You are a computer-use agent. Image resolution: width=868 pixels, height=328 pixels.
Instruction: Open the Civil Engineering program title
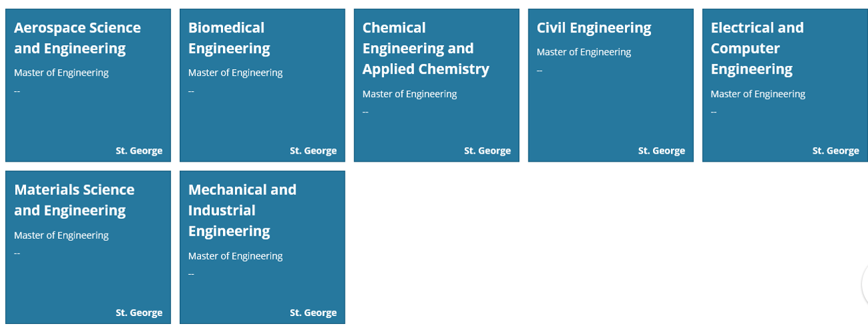coord(594,28)
